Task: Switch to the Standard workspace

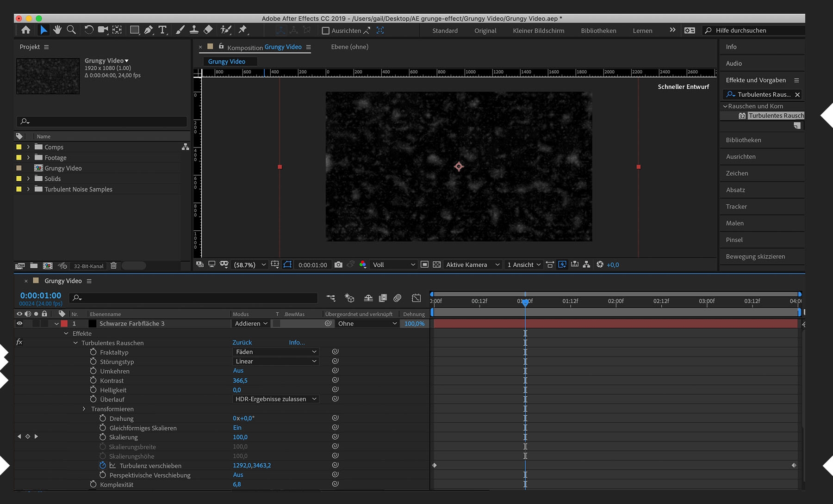Action: click(x=445, y=31)
